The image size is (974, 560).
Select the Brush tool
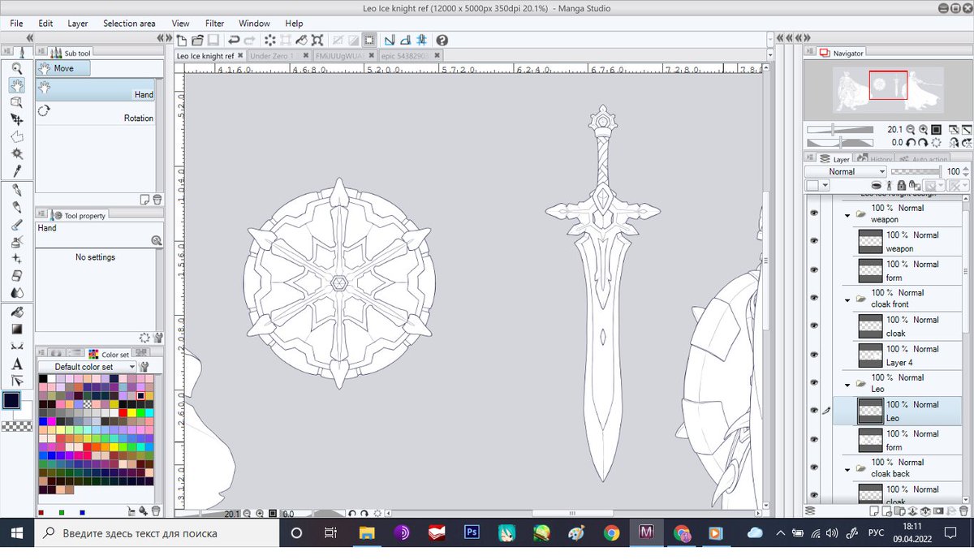(x=17, y=224)
